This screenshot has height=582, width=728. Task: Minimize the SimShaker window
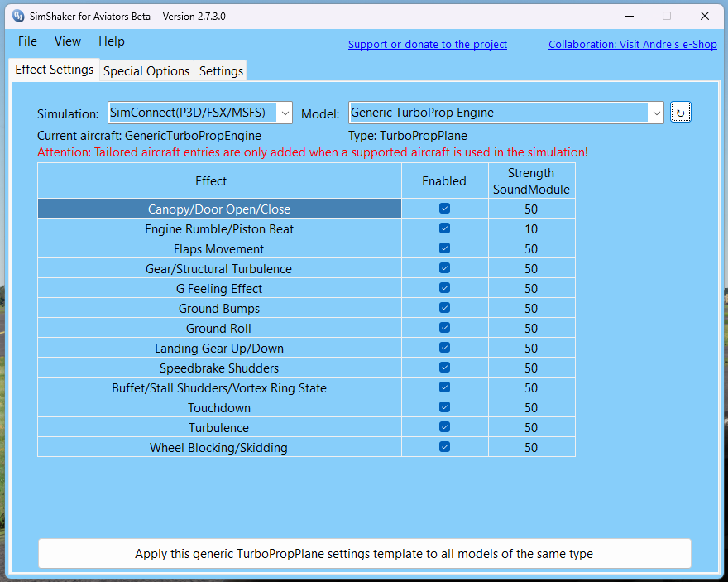pyautogui.click(x=630, y=17)
